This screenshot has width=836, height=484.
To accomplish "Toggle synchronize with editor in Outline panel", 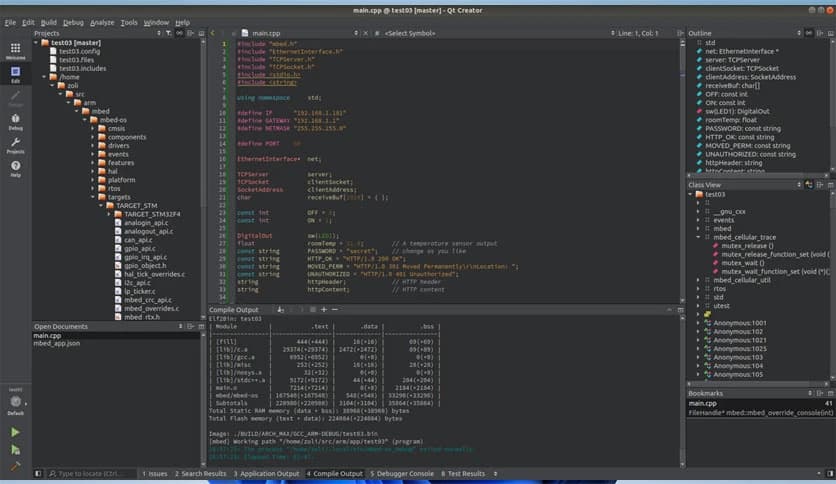I will click(809, 33).
